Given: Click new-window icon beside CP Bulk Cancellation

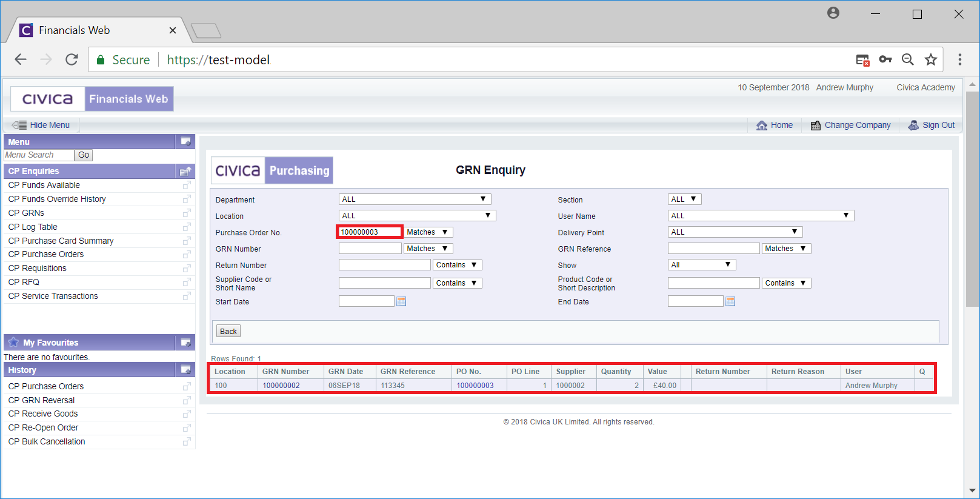Looking at the screenshot, I should 187,441.
